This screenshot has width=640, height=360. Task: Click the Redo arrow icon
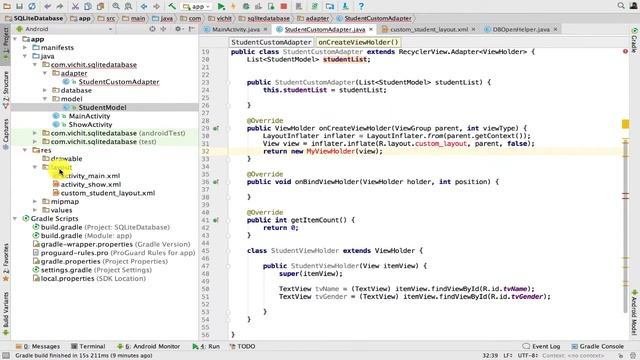(60, 6)
